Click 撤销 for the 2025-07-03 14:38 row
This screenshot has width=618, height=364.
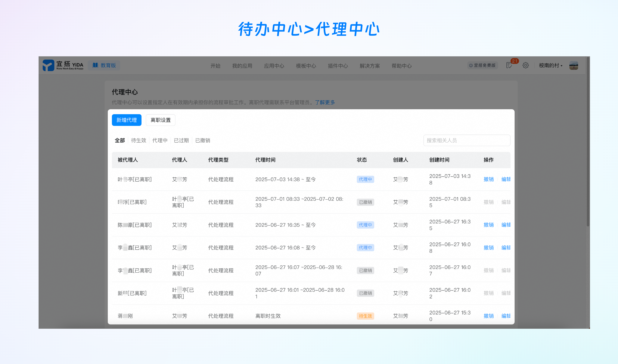pos(488,179)
